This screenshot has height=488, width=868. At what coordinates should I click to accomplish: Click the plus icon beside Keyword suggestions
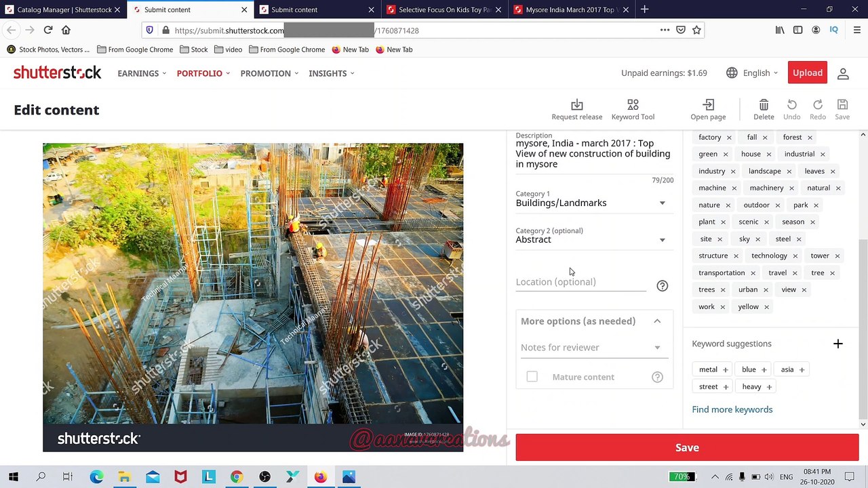tap(837, 344)
